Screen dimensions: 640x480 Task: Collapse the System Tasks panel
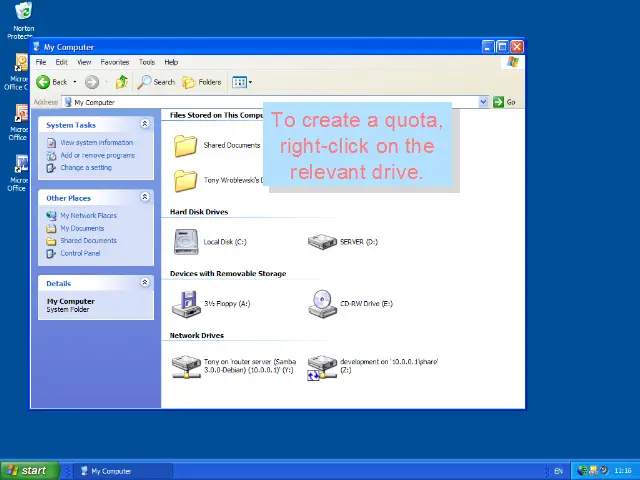144,124
